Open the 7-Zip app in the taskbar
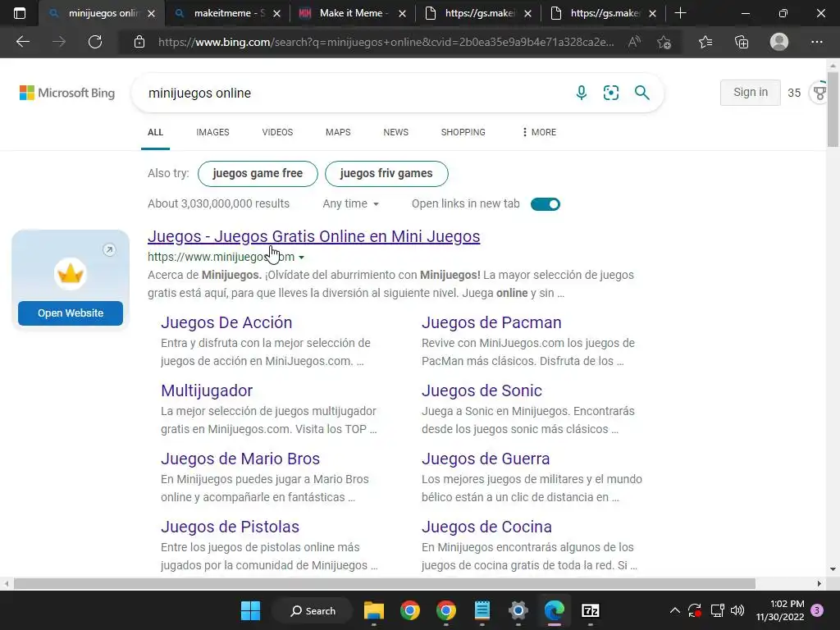 pos(591,610)
